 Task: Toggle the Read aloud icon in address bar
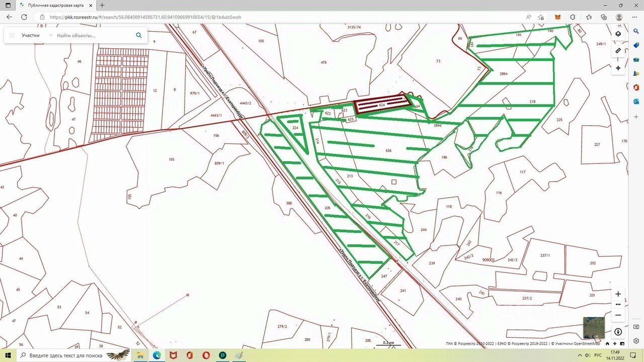pyautogui.click(x=529, y=17)
